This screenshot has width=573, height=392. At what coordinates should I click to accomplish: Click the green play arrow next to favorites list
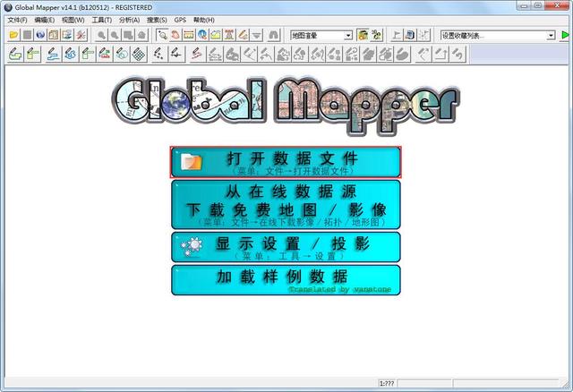pyautogui.click(x=565, y=35)
